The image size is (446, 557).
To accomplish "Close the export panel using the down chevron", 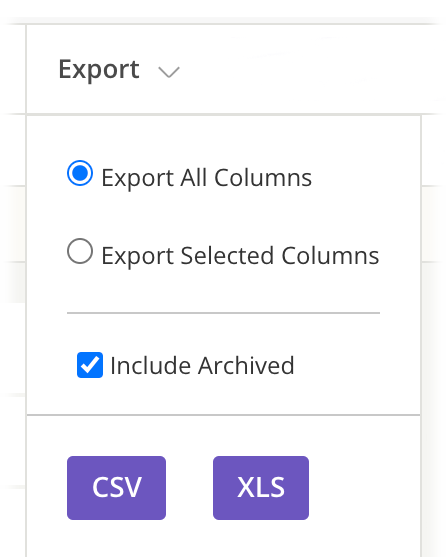I will pyautogui.click(x=169, y=72).
